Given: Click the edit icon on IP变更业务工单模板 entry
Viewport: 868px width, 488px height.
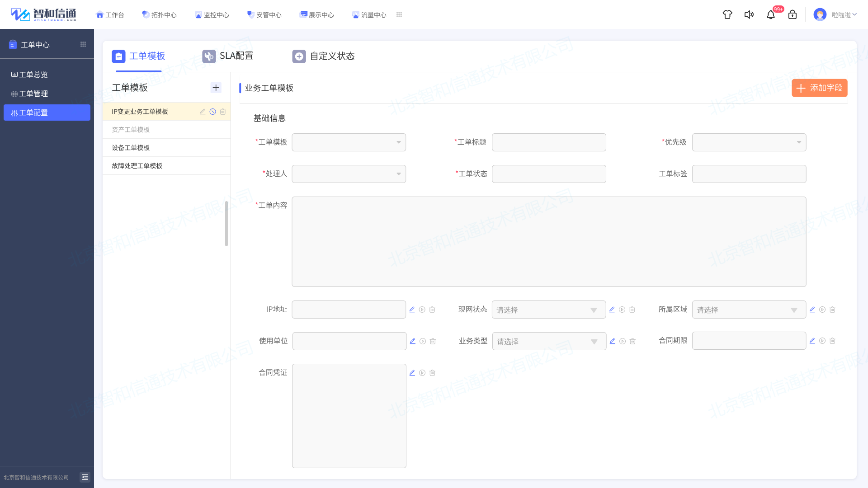Looking at the screenshot, I should [203, 112].
